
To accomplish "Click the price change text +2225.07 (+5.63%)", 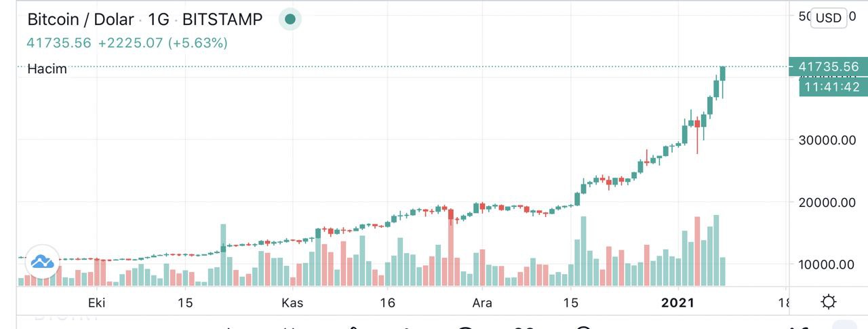I will coord(163,43).
